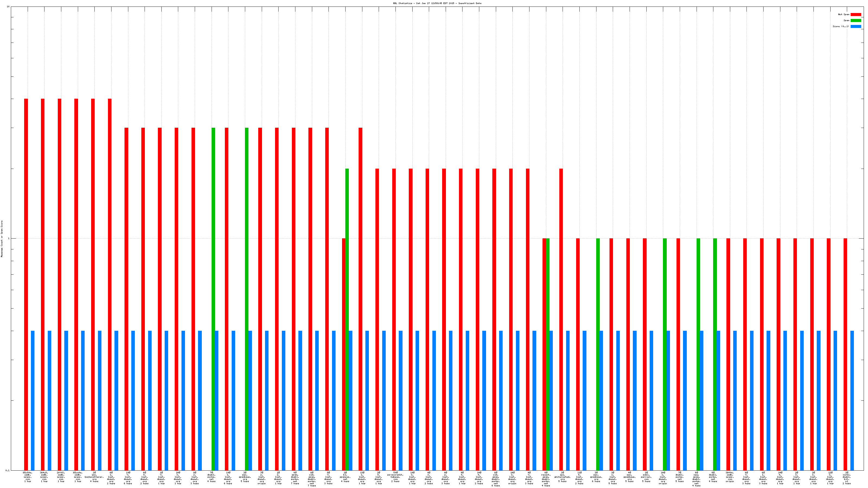Click the ips.backscatterer.org 4 hops label
868x488 pixels.
tap(94, 477)
